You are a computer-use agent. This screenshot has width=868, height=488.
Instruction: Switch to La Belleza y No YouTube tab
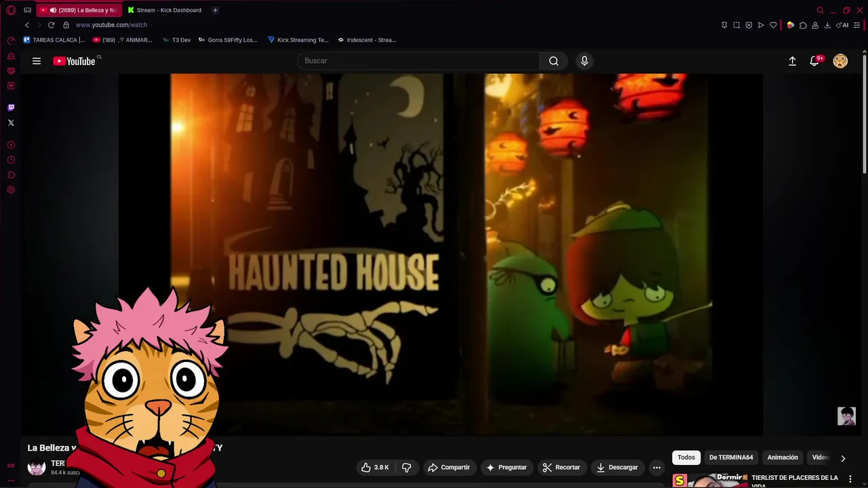coord(79,10)
